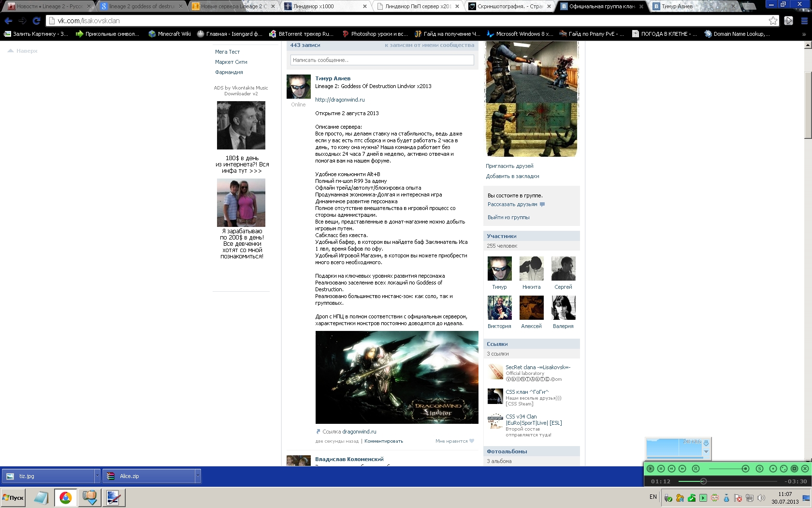Pause the track in the music player
Viewport: 812px width, 508px height.
[x=661, y=468]
